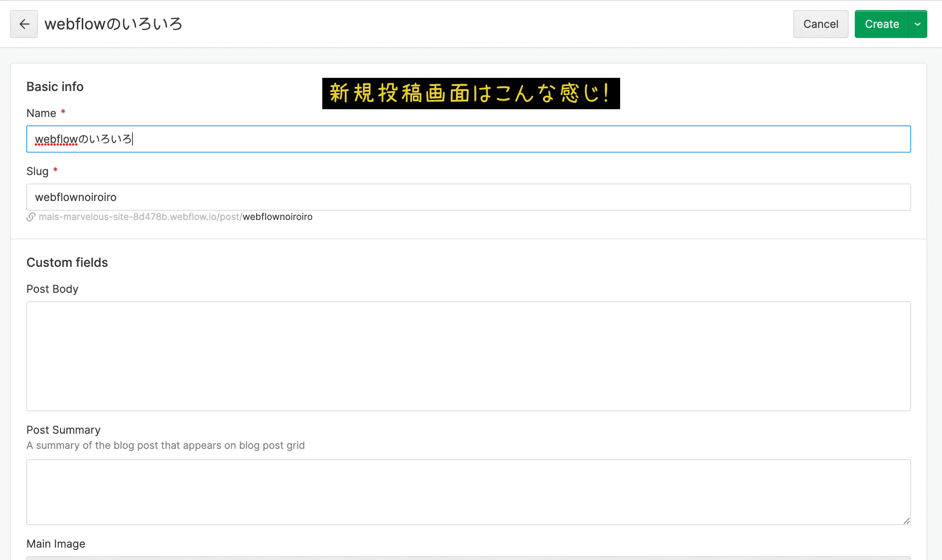Viewport: 942px width, 560px height.
Task: Click the 'Post Summary' field label
Action: point(64,430)
